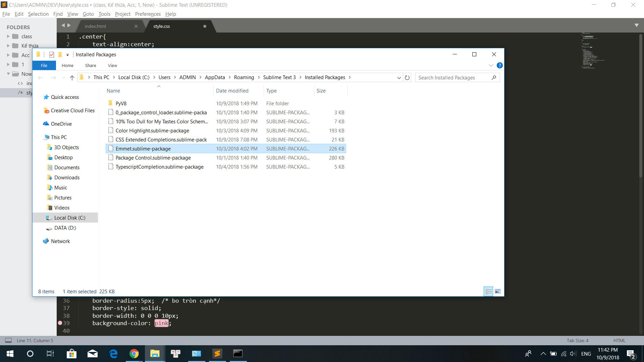Open the Preferences menu
644x362 pixels.
(x=148, y=14)
